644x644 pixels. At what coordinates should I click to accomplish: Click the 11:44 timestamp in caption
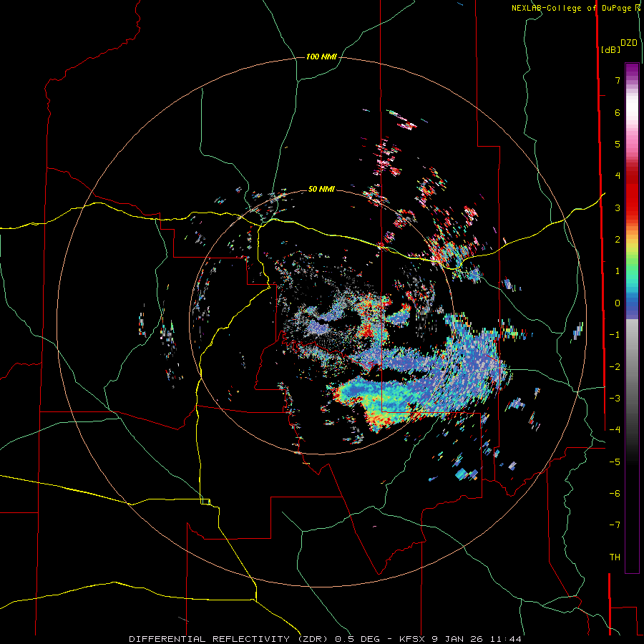point(506,639)
